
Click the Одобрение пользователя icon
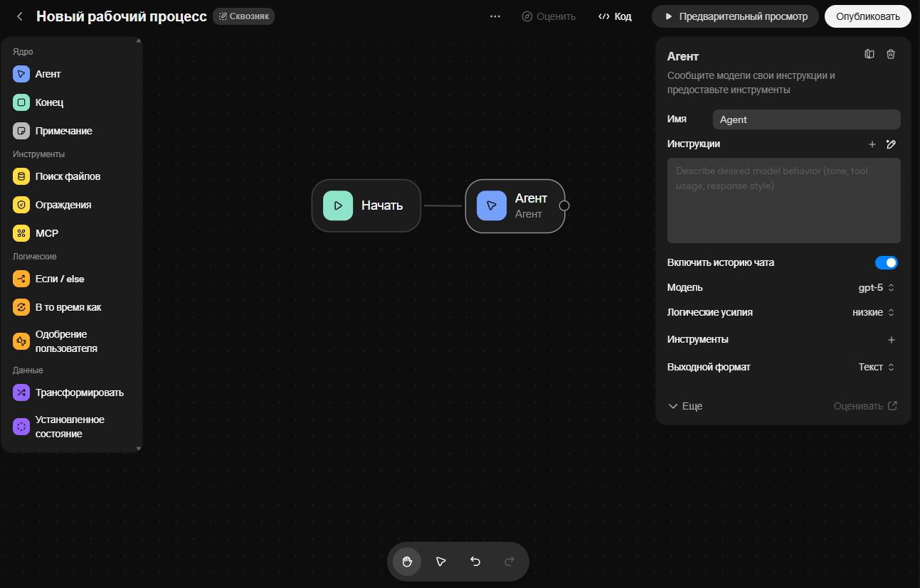[21, 341]
